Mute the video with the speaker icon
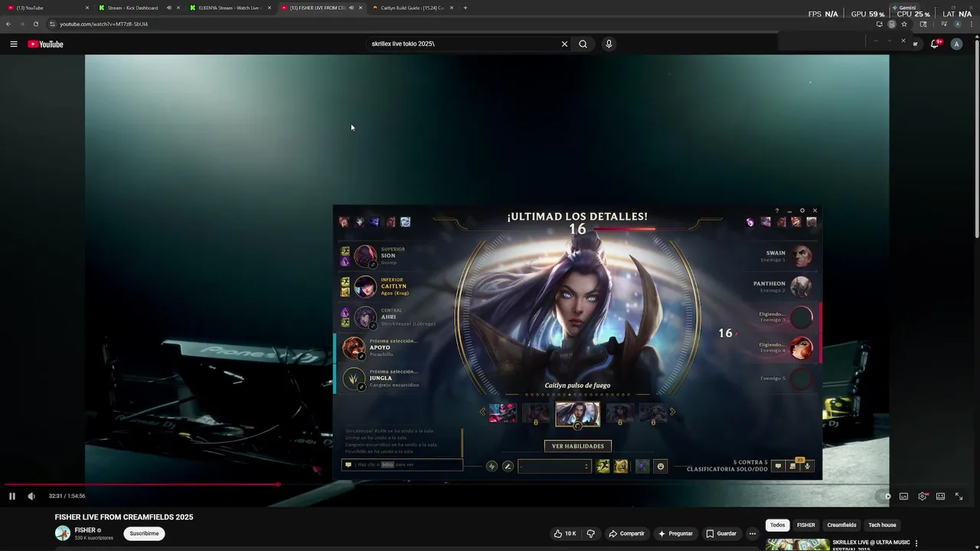 point(31,496)
